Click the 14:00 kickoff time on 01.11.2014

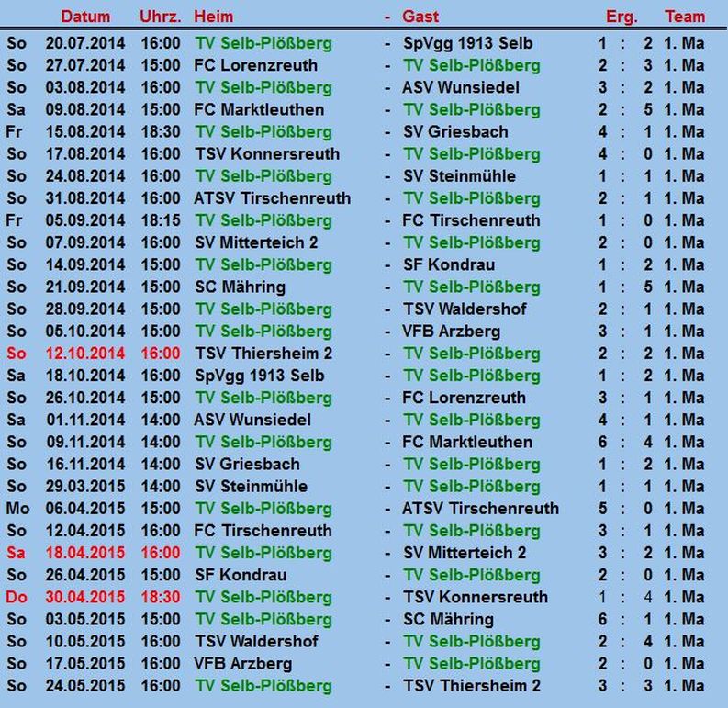(161, 420)
